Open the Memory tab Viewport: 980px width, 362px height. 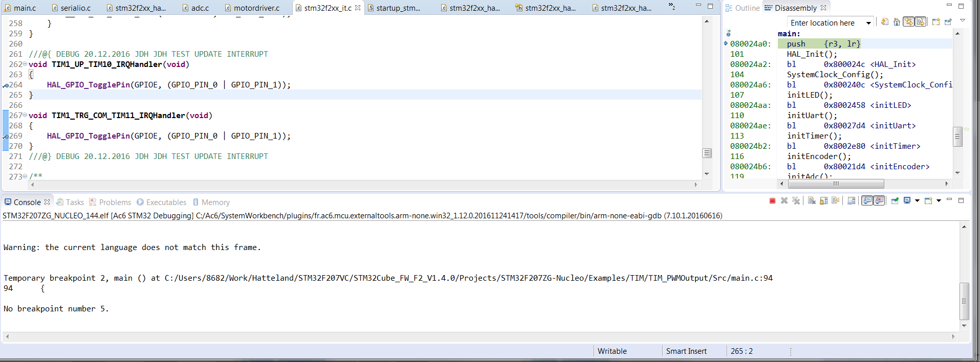(215, 202)
